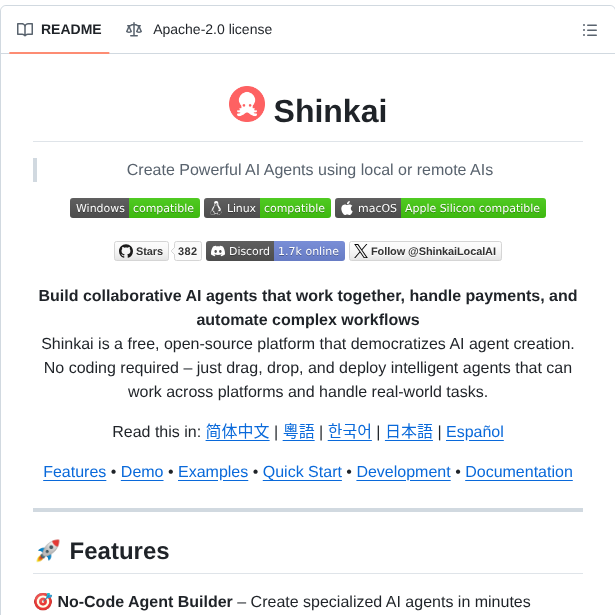Click the Features section heading
Image resolution: width=615 pixels, height=615 pixels.
(x=119, y=551)
